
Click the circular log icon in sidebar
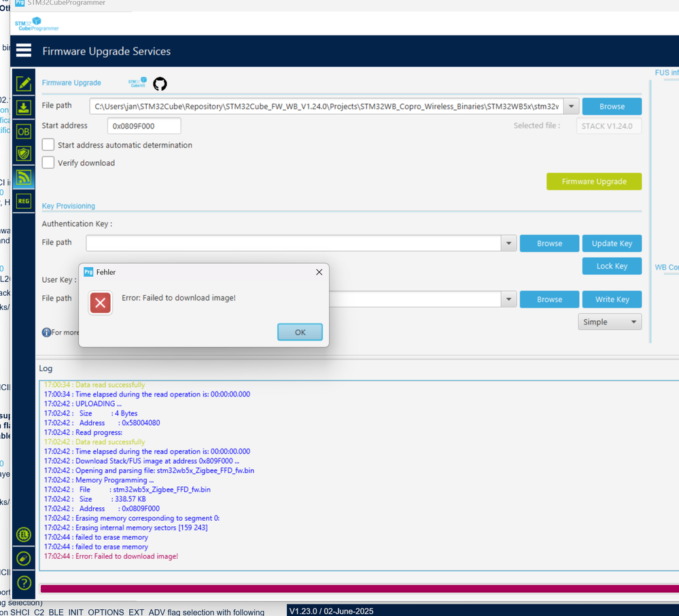[23, 558]
